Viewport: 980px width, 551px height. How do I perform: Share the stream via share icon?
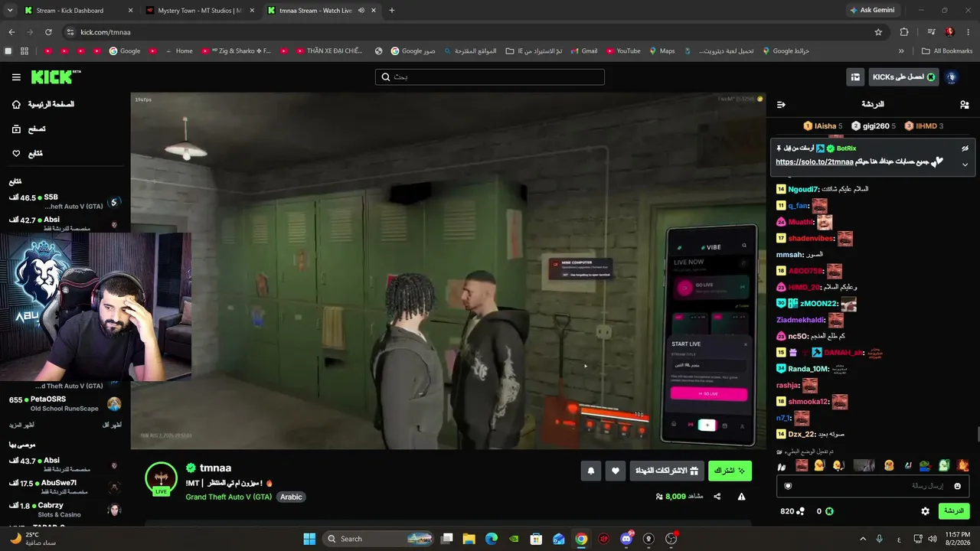tap(717, 497)
